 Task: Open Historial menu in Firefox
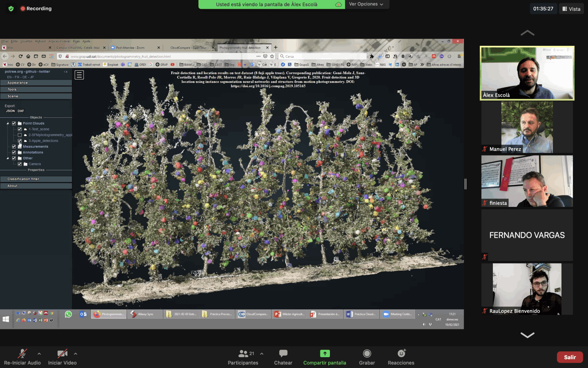(x=40, y=41)
